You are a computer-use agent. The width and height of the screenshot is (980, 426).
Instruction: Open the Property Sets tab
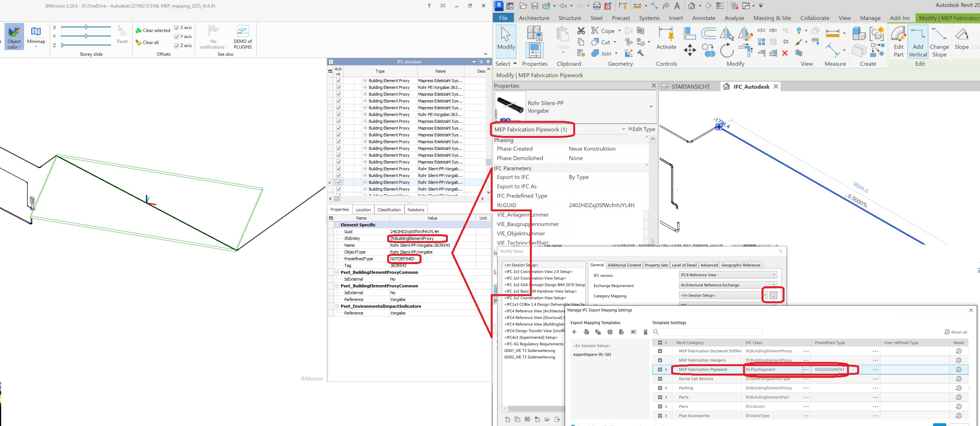click(x=656, y=265)
